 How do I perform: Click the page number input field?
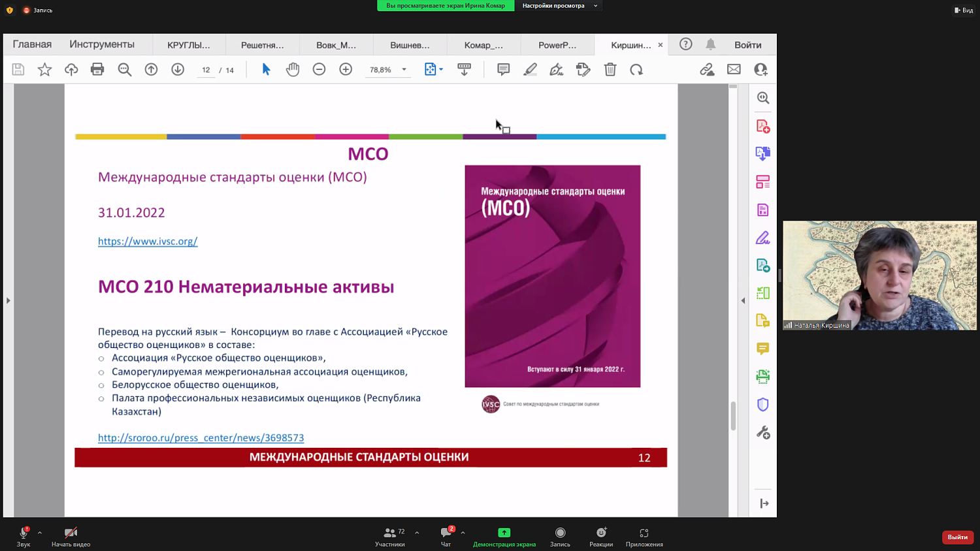click(206, 70)
